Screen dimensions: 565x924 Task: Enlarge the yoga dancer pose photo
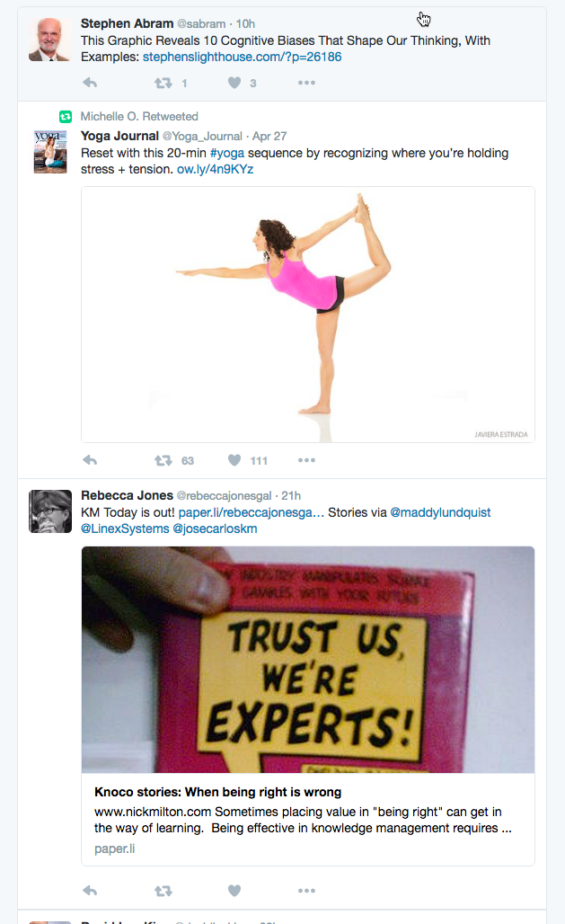coord(308,315)
